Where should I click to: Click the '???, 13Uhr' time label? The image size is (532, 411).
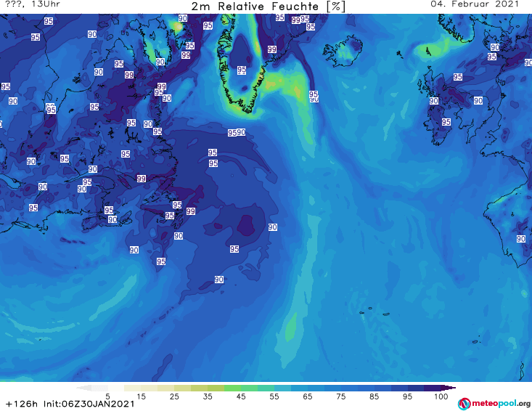tap(33, 4)
